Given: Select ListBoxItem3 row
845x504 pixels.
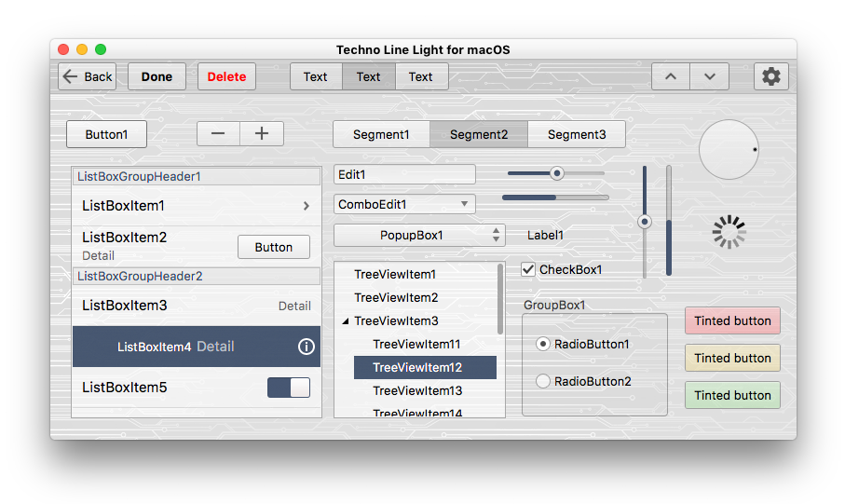Looking at the screenshot, I should [x=197, y=306].
